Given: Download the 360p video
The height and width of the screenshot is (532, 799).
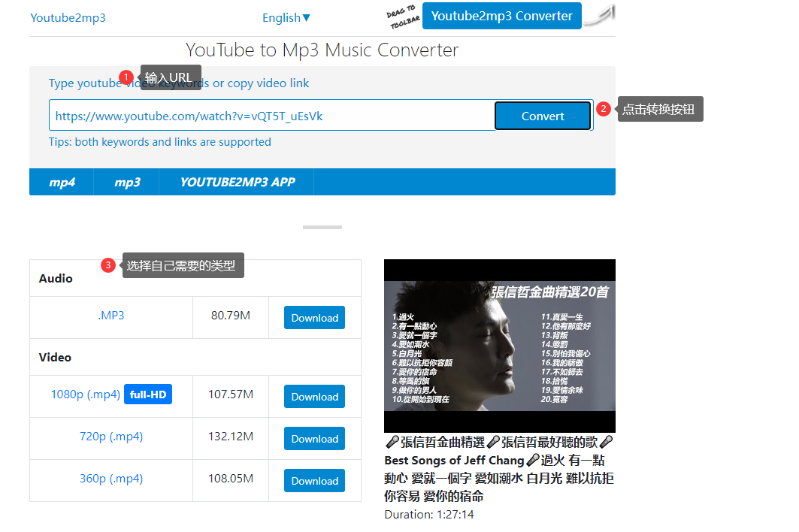Looking at the screenshot, I should click(x=314, y=481).
